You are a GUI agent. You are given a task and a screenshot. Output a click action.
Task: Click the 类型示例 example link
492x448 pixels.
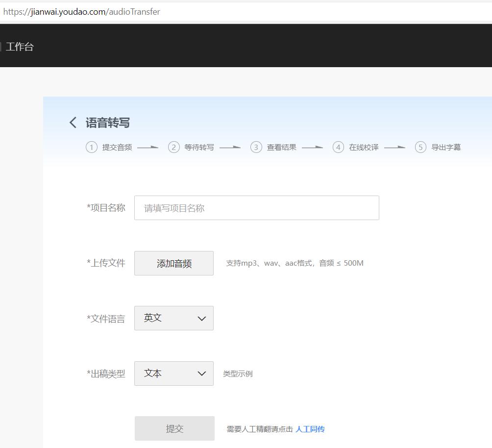click(x=237, y=373)
